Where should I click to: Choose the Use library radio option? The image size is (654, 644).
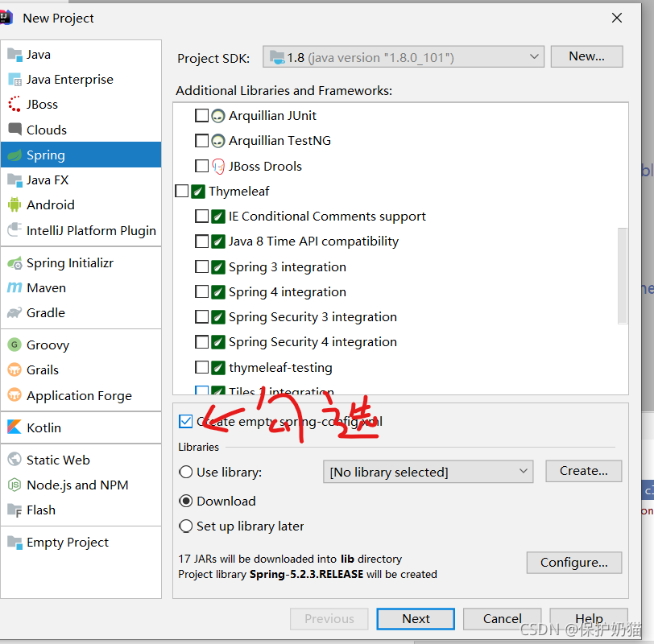pyautogui.click(x=185, y=472)
